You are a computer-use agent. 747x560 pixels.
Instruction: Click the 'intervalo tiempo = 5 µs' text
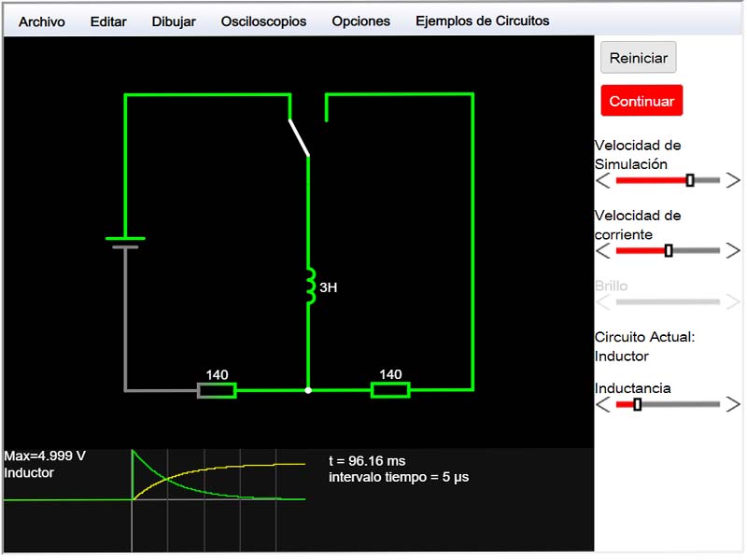[x=399, y=477]
